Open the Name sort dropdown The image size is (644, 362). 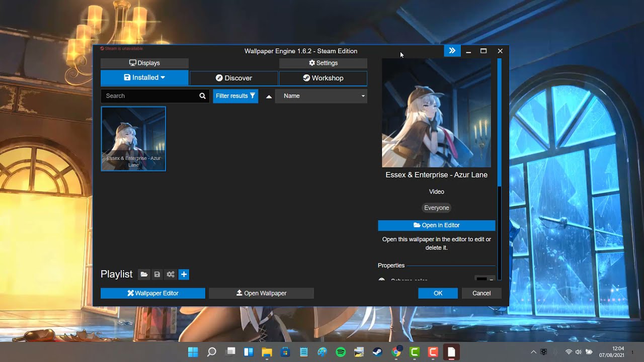coord(321,96)
